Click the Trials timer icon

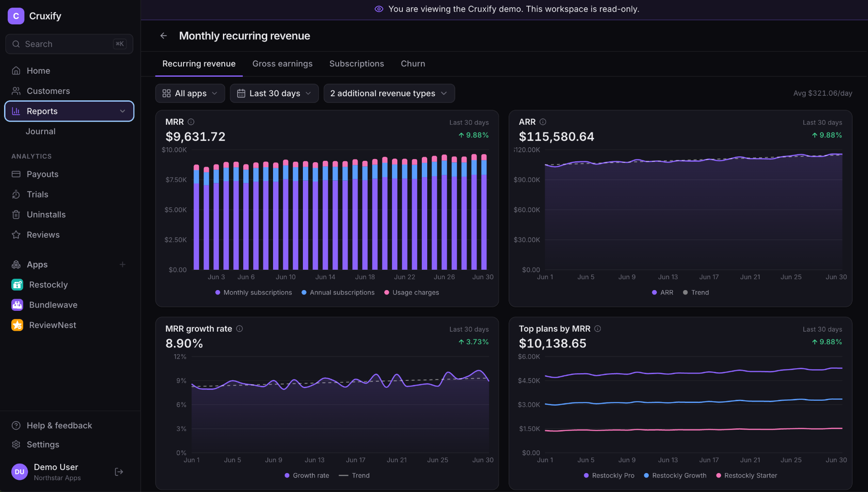pyautogui.click(x=16, y=195)
